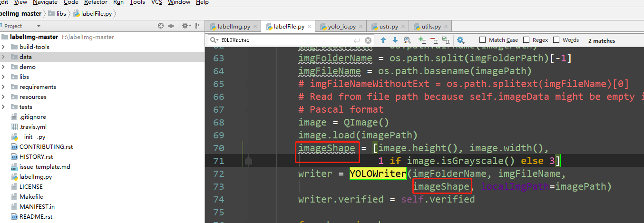The width and height of the screenshot is (644, 223).
Task: Switch to the labelImg.py tab
Action: (234, 27)
